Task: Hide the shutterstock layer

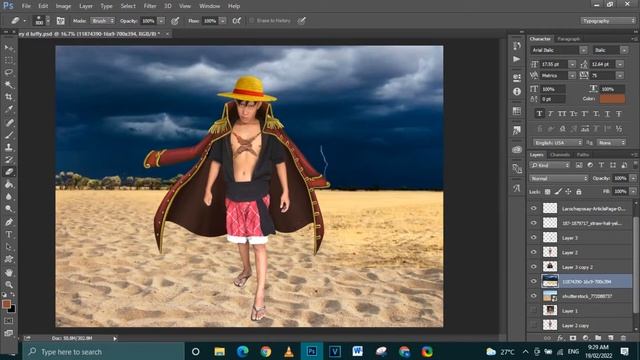Action: tap(533, 296)
